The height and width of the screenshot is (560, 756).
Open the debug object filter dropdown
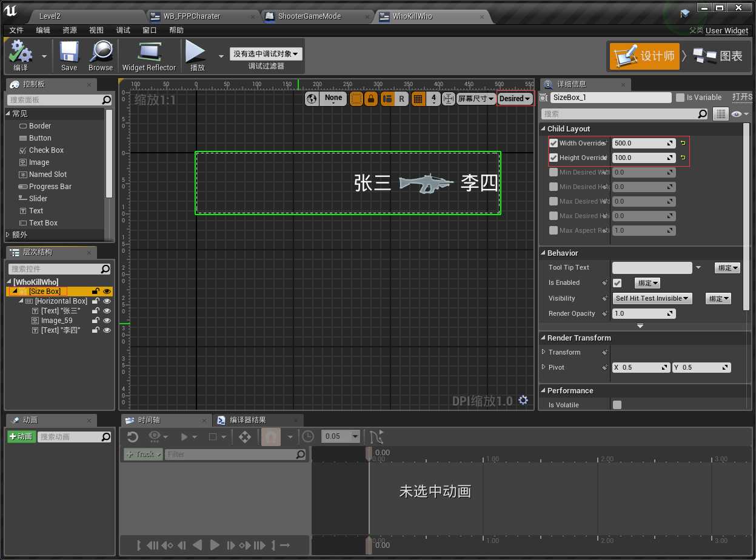pos(266,54)
